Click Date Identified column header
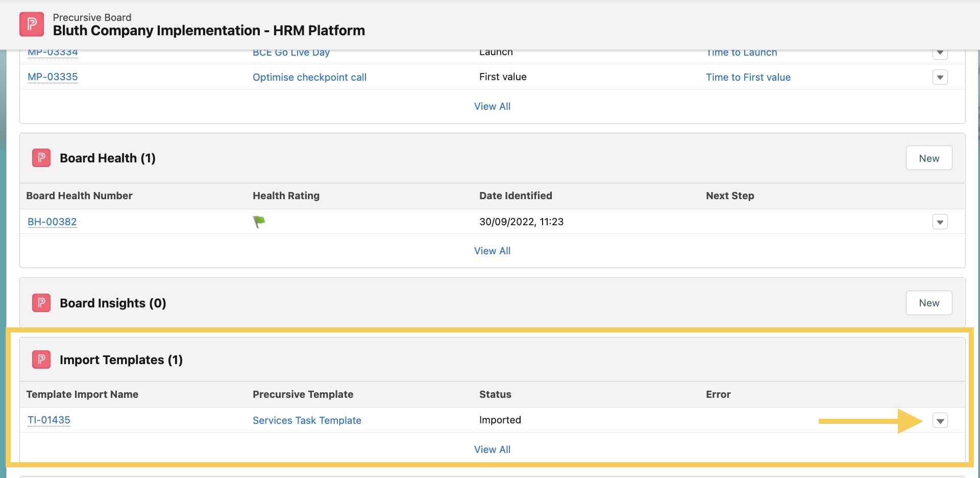The image size is (980, 478). 516,196
